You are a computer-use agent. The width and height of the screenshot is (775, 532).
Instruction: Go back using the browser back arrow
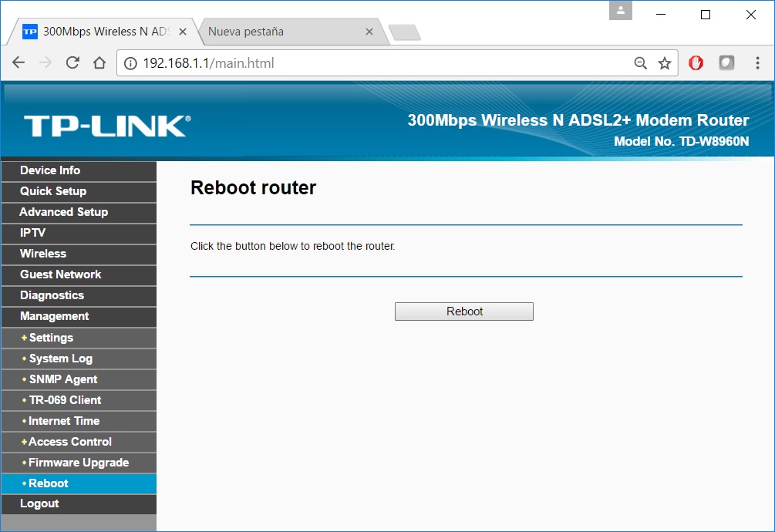(x=19, y=62)
